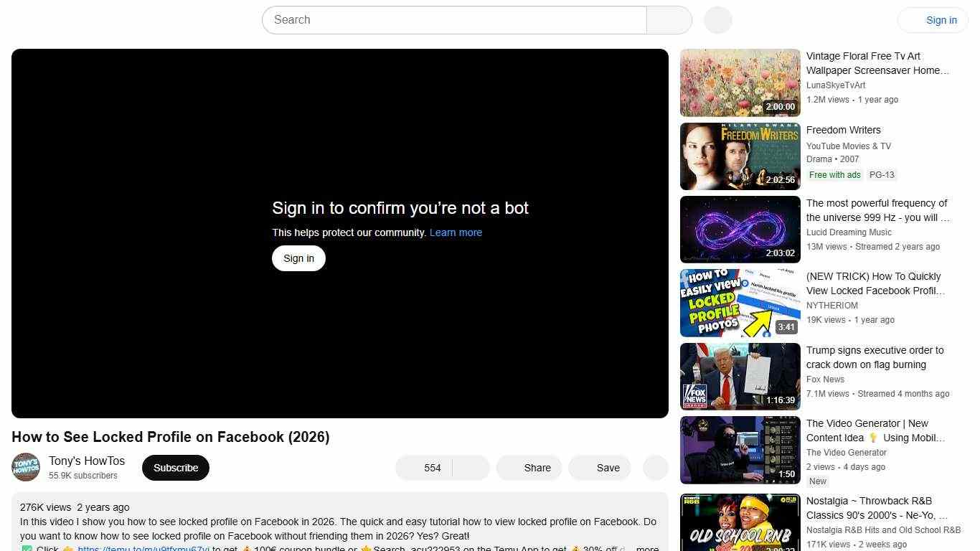
Task: Click Sign in at top right
Action: (941, 19)
